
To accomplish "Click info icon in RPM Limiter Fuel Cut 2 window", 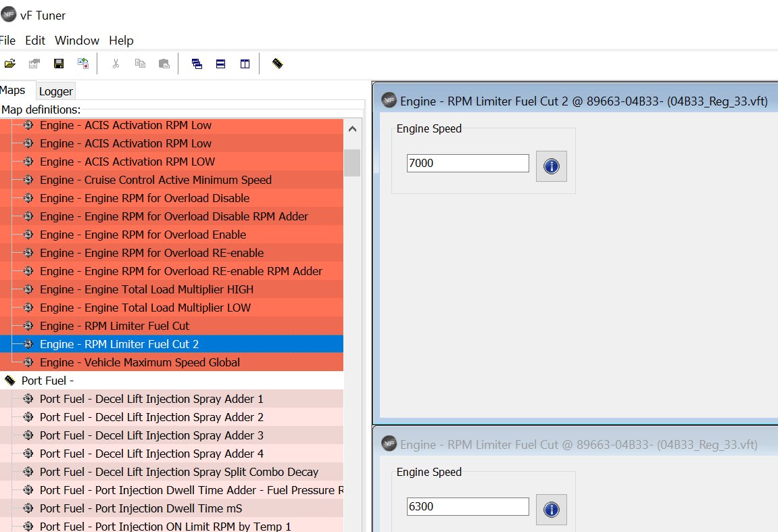I will click(x=552, y=166).
